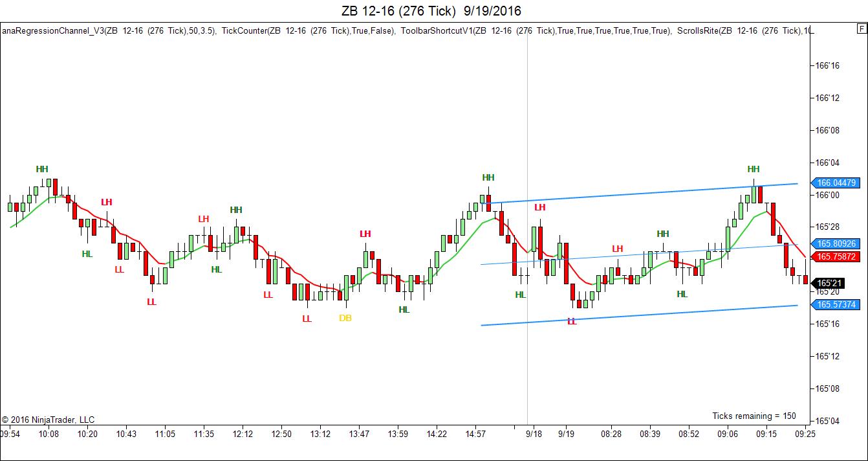Click the TickCounter indicator label
Image resolution: width=868 pixels, height=461 pixels.
(308, 30)
